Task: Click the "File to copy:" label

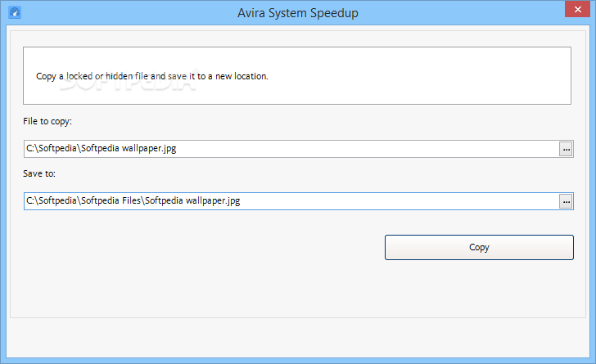Action: coord(47,122)
